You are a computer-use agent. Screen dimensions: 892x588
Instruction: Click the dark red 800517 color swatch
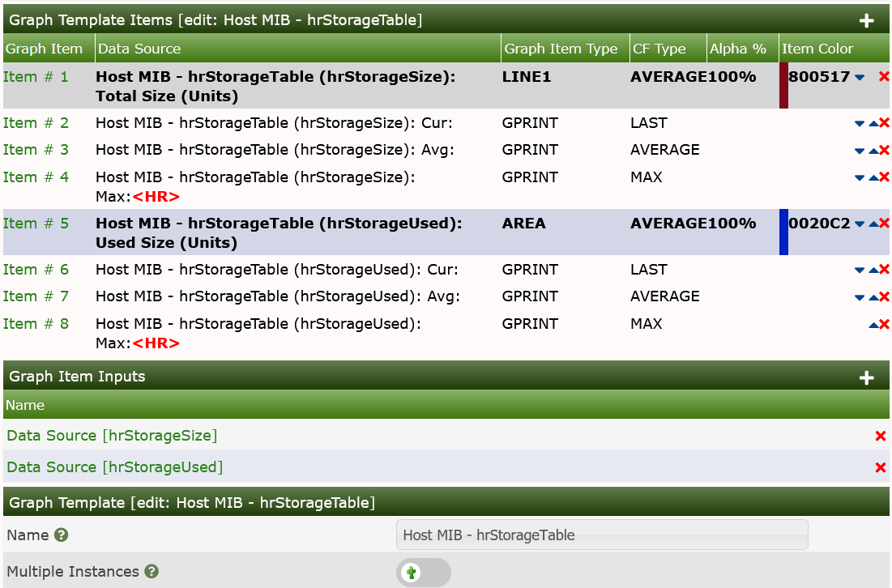coord(783,86)
